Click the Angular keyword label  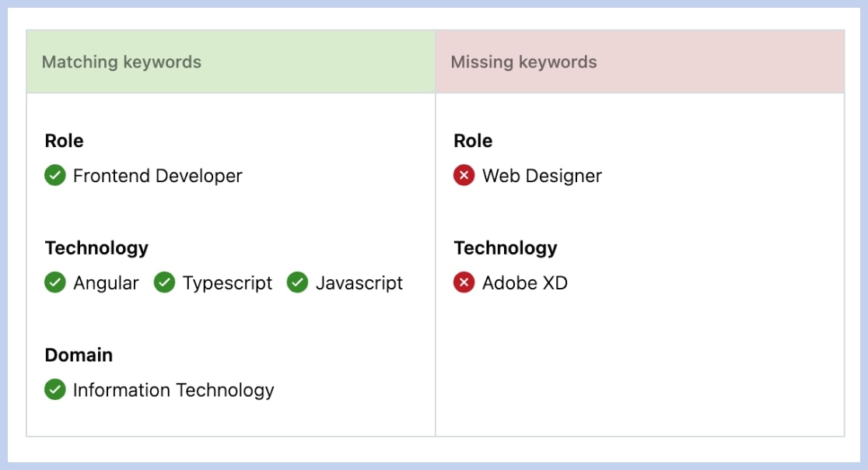point(106,282)
